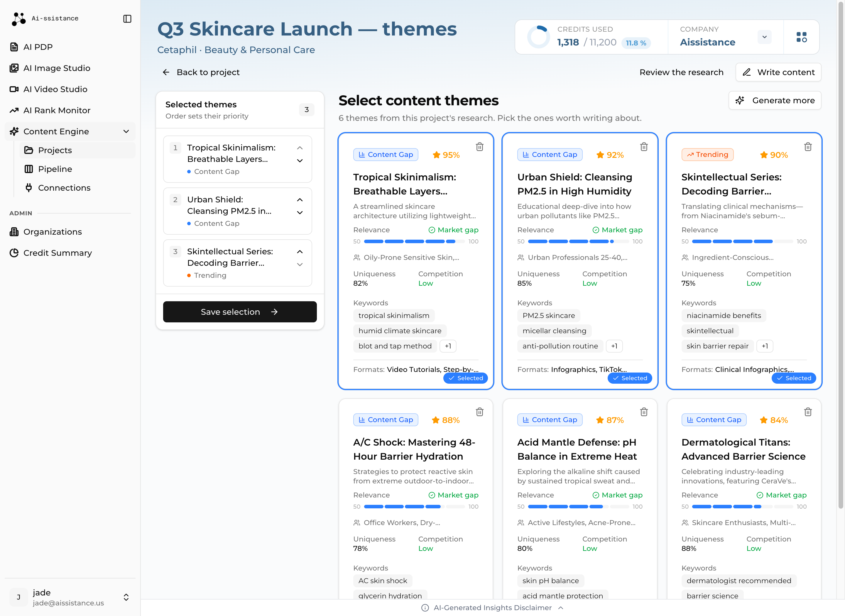The image size is (845, 616).
Task: Open the jade user account switcher
Action: coord(70,597)
